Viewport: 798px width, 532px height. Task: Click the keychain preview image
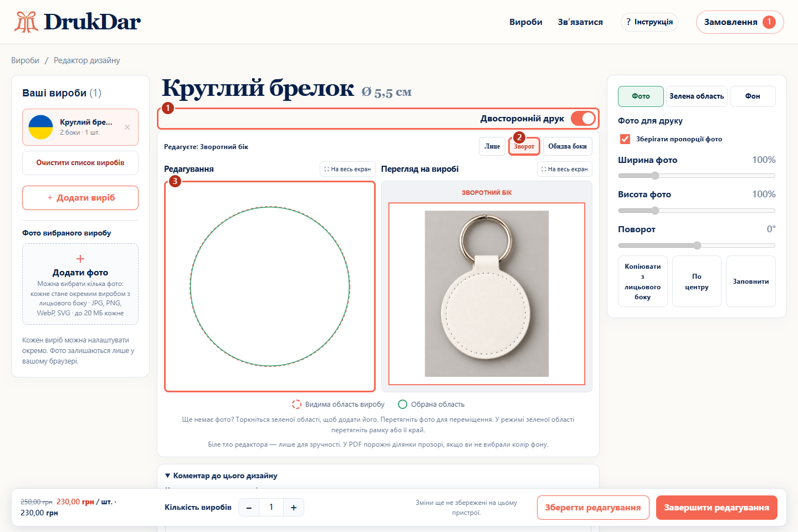tap(487, 294)
